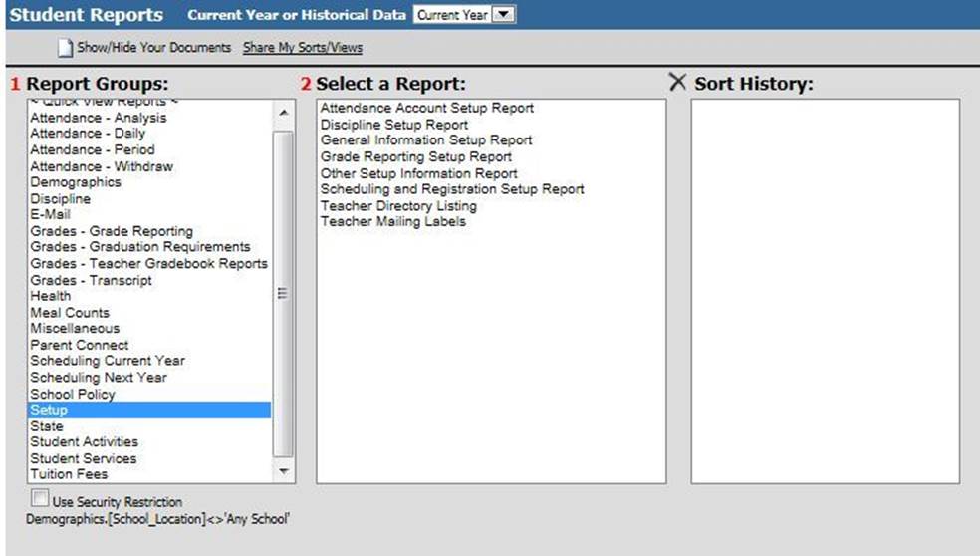Click the document icon beside Show/Hide Your Documents
Screen dimensions: 980x556
tap(65, 48)
